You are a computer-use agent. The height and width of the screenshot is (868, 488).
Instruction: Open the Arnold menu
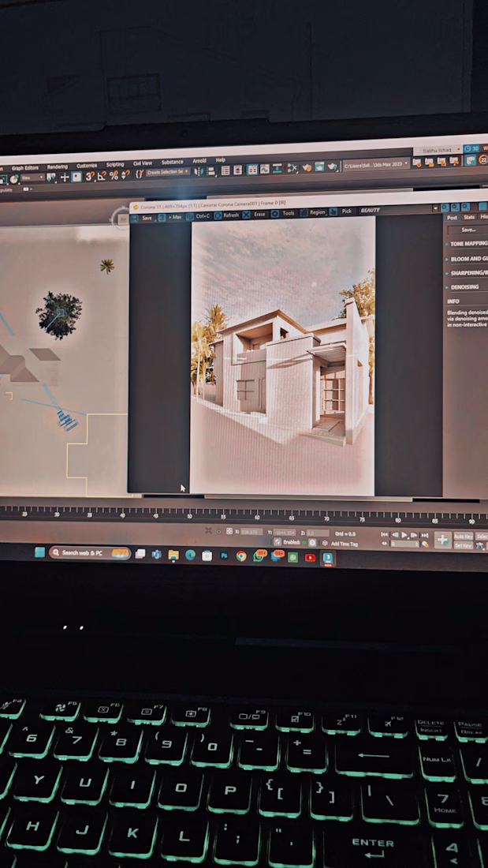click(199, 161)
